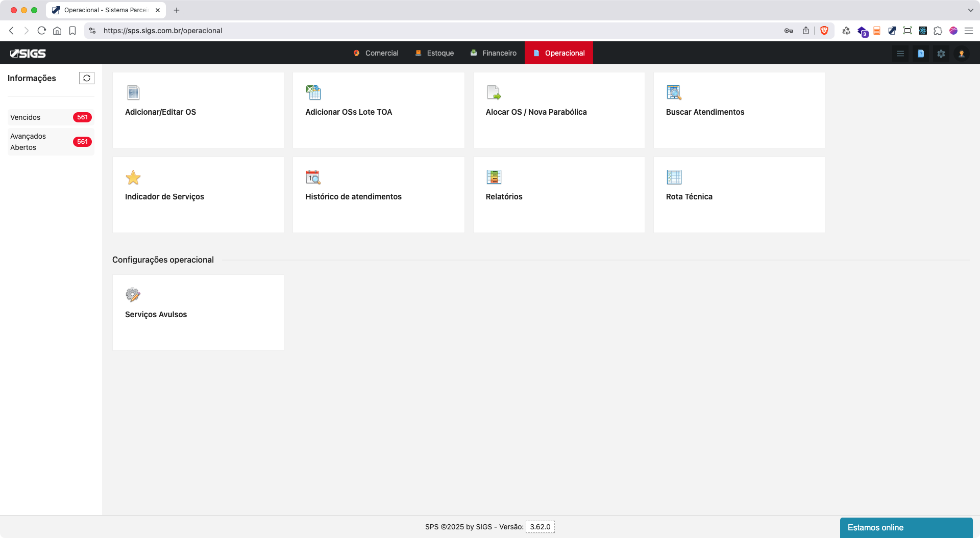
Task: Click the Adicionar OSs Lote TOA spreadsheet icon
Action: (313, 92)
